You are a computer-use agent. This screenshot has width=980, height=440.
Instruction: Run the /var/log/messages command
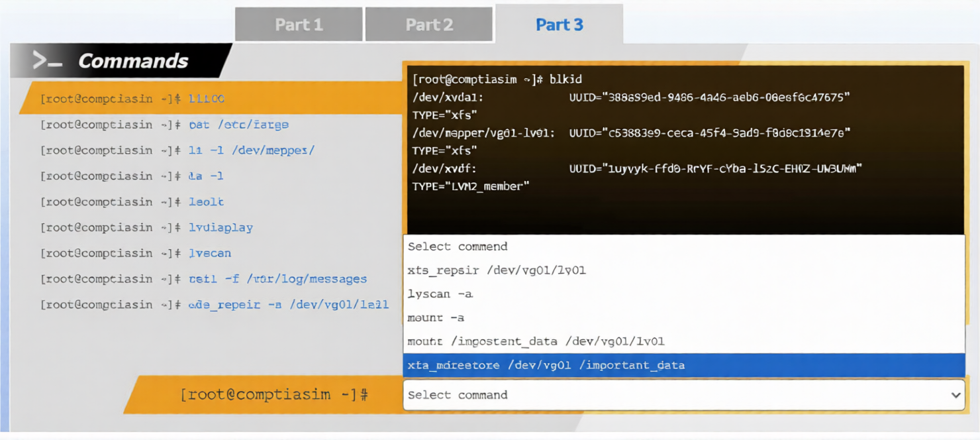point(277,279)
